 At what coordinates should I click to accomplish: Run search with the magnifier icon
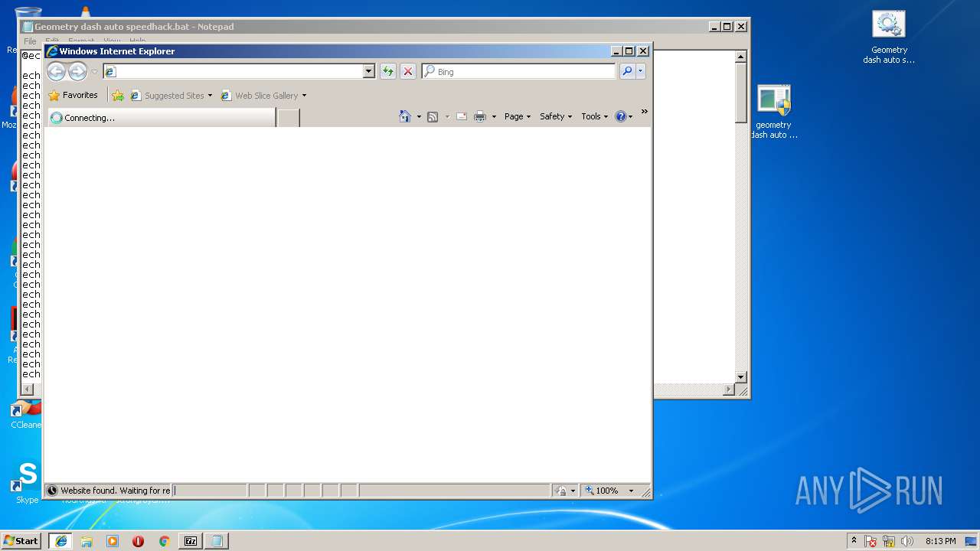627,71
